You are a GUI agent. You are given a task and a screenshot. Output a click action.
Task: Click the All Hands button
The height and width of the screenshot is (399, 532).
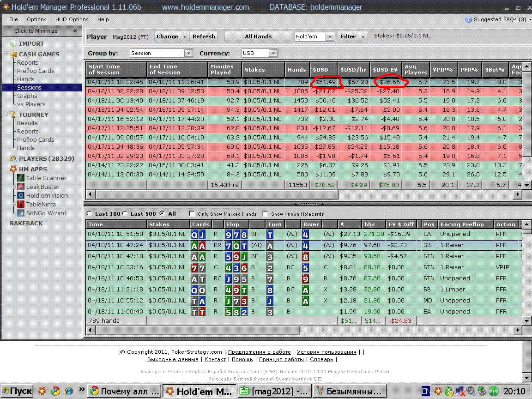(x=258, y=36)
